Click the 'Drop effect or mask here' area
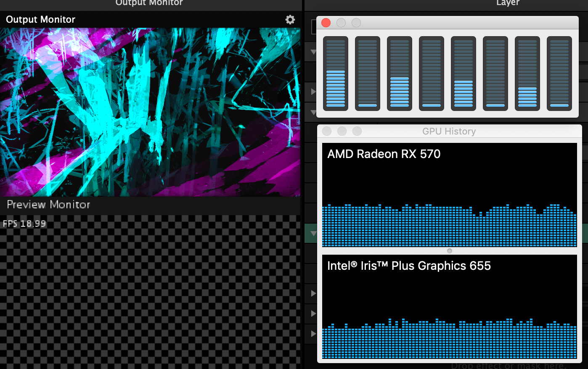The height and width of the screenshot is (369, 588). pyautogui.click(x=508, y=366)
